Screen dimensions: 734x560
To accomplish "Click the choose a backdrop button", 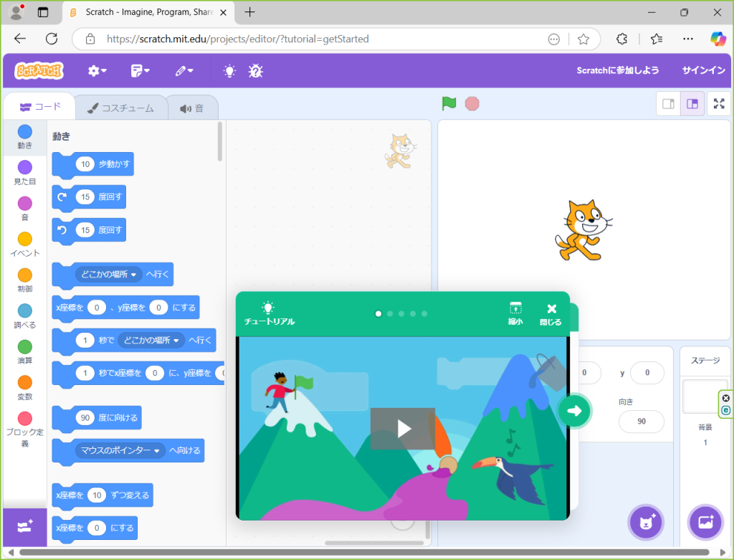I will point(705,522).
